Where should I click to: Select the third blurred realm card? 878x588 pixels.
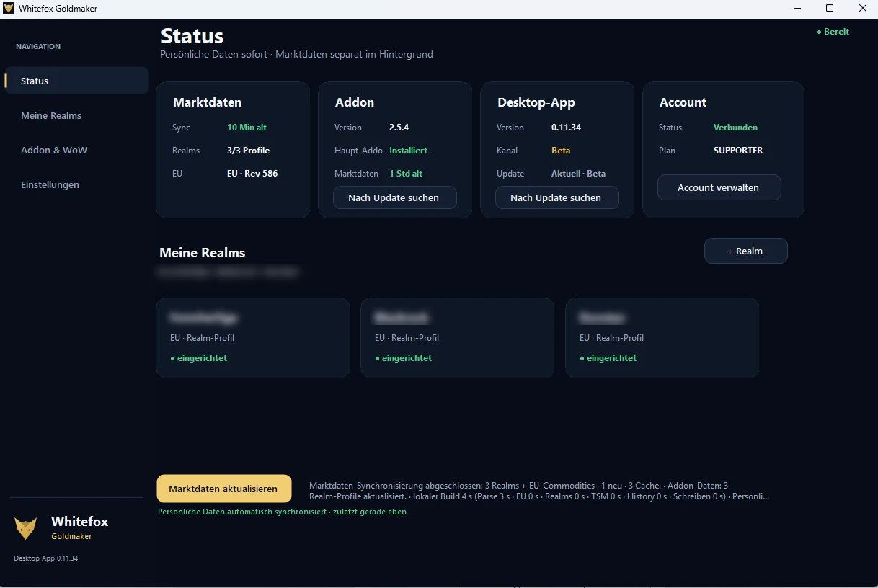click(x=662, y=337)
